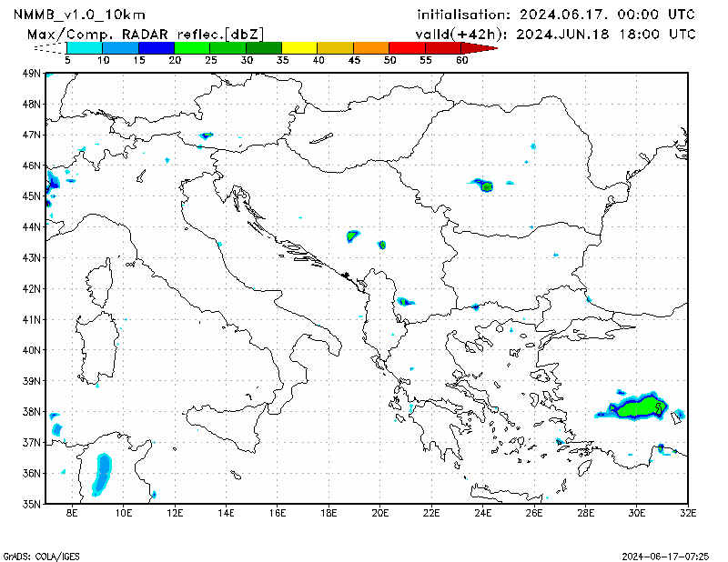Click the green radar echo over Romania
This screenshot has height=562, width=728.
click(x=486, y=186)
